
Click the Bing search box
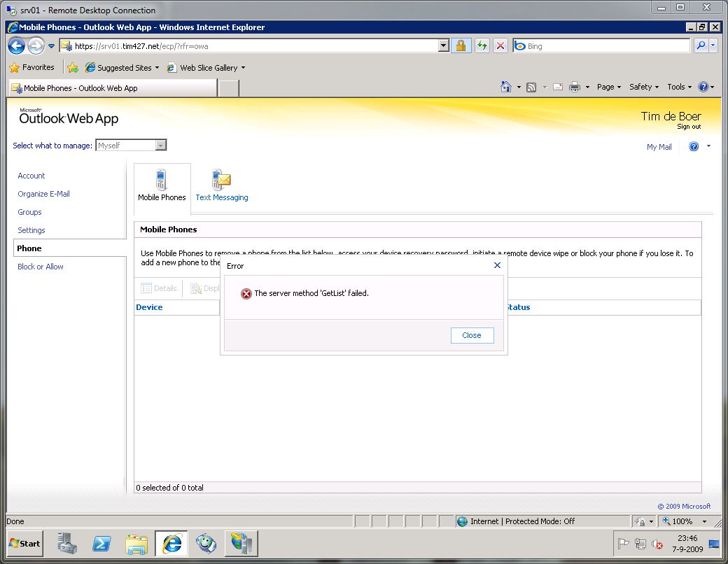(602, 46)
